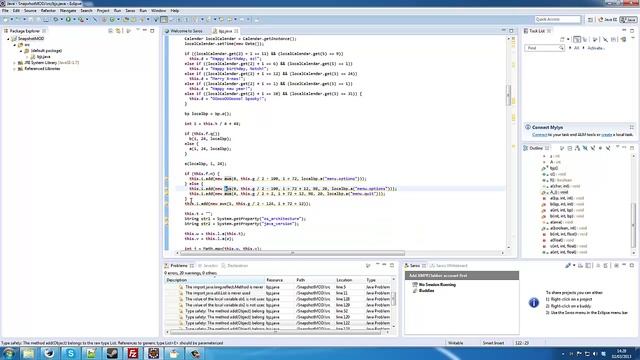Open FileZilla from the taskbar
Screen dimensions: 640x360
tap(133, 353)
